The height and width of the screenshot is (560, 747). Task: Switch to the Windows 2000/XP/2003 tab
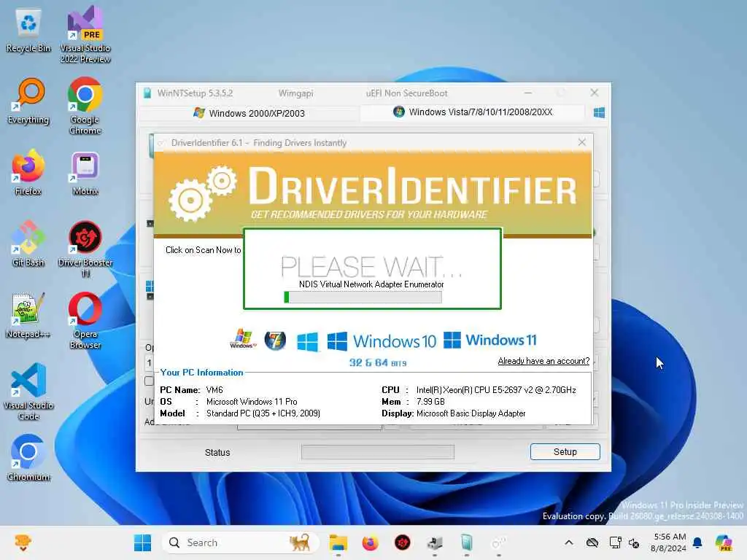coord(249,113)
